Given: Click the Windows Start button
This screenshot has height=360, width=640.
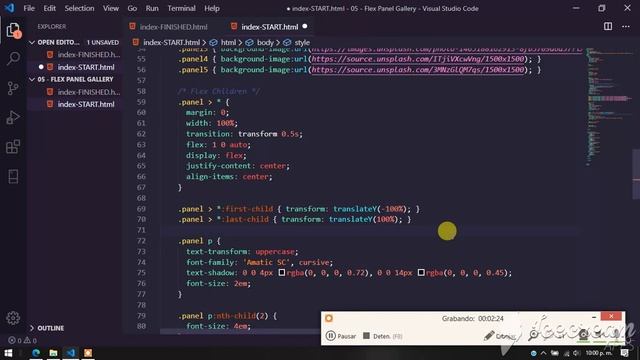Looking at the screenshot, I should (8, 353).
